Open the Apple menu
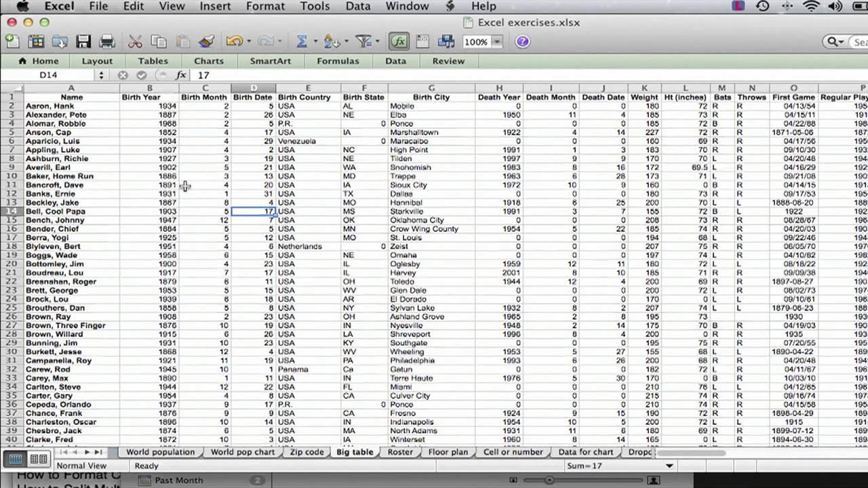 click(22, 6)
